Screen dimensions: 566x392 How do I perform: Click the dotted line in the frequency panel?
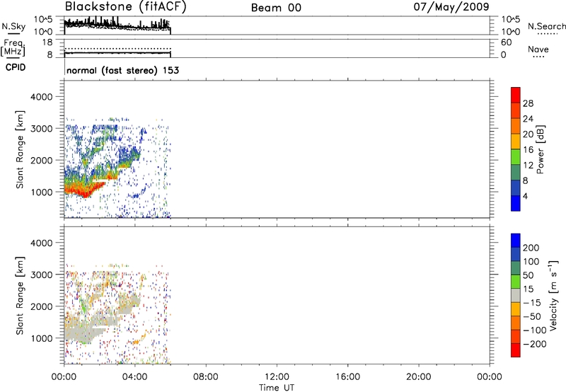point(117,48)
